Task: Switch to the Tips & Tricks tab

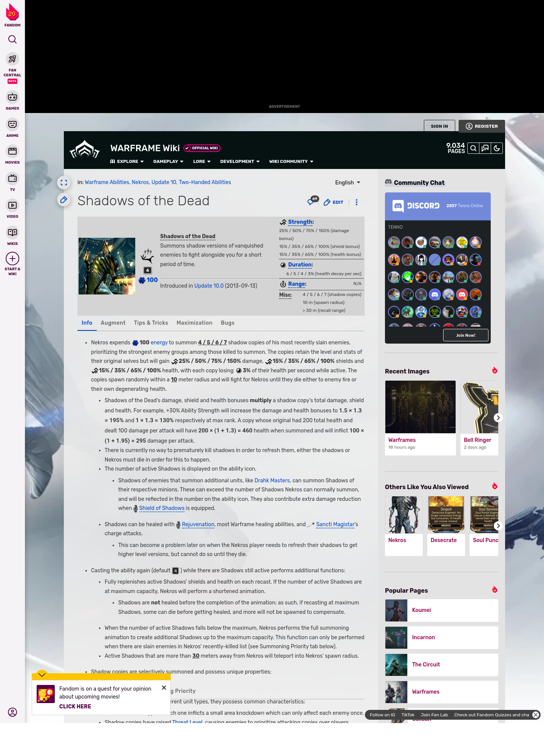Action: pyautogui.click(x=151, y=323)
